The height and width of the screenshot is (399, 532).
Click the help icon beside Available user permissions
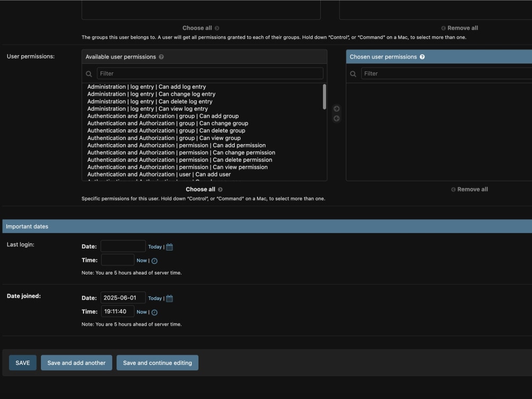pos(161,57)
